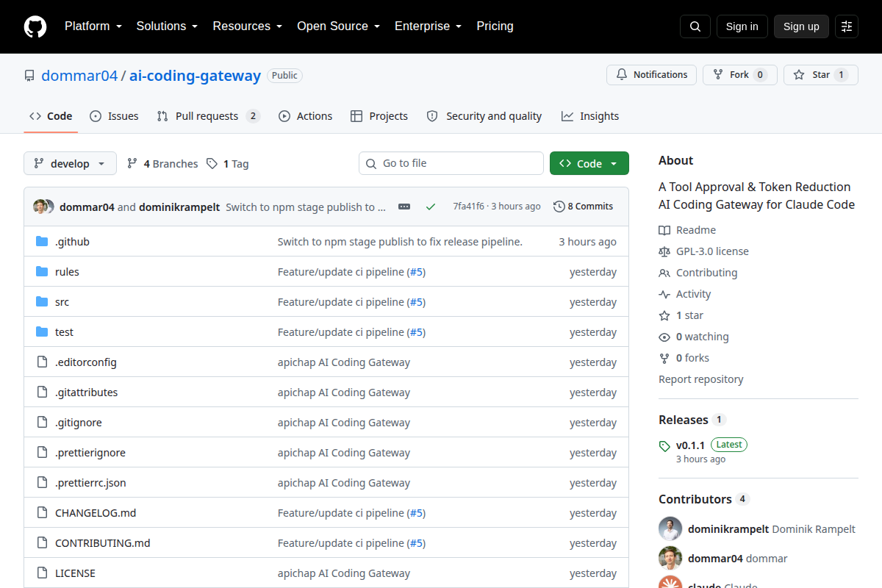This screenshot has height=588, width=882.
Task: Open CHANGELOG.md file
Action: (x=96, y=513)
